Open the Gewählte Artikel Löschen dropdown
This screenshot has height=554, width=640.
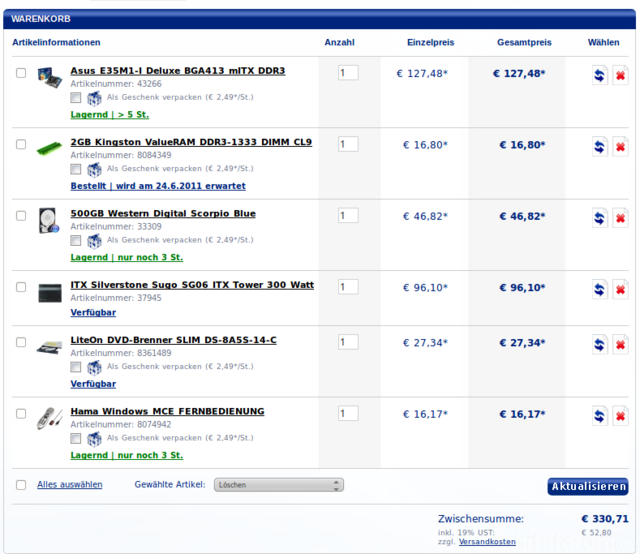tap(279, 485)
